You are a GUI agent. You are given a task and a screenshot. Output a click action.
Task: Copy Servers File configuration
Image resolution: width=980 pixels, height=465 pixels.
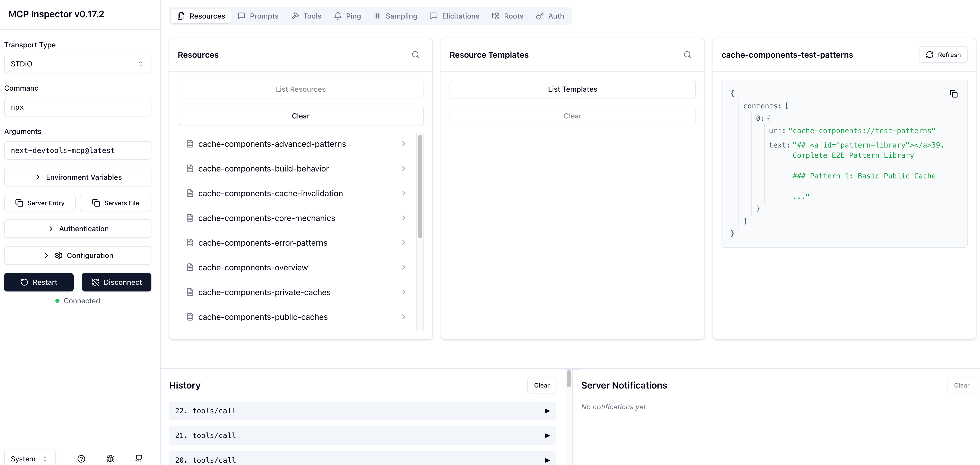click(x=116, y=203)
